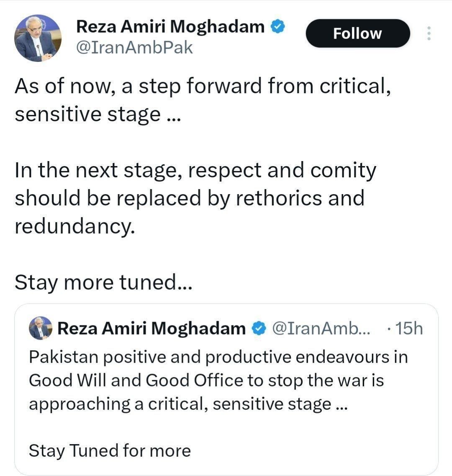
Task: Click the "sensitive stage ..." line of the main tweet
Action: pos(97,114)
